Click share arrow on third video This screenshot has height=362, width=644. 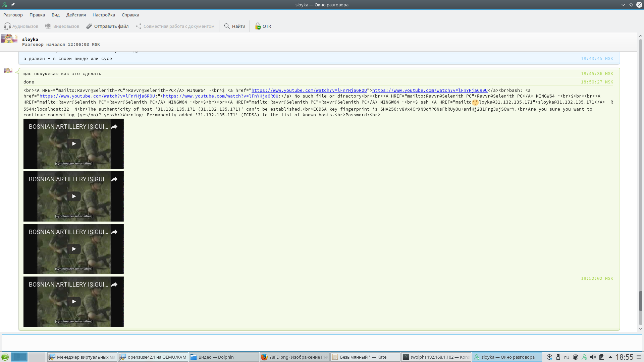[x=114, y=232]
